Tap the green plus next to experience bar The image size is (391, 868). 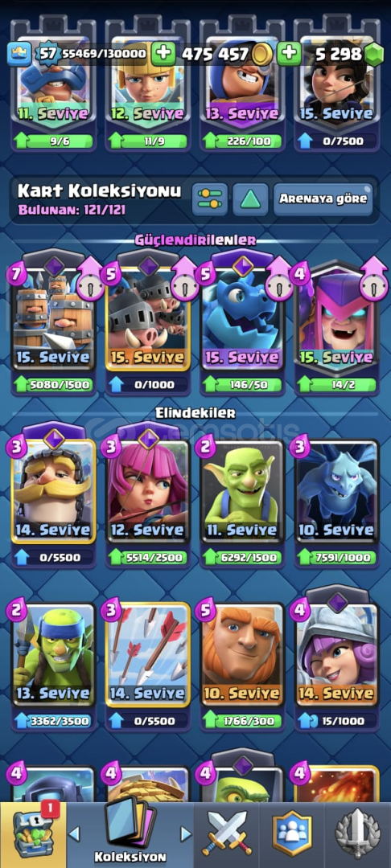tap(163, 54)
